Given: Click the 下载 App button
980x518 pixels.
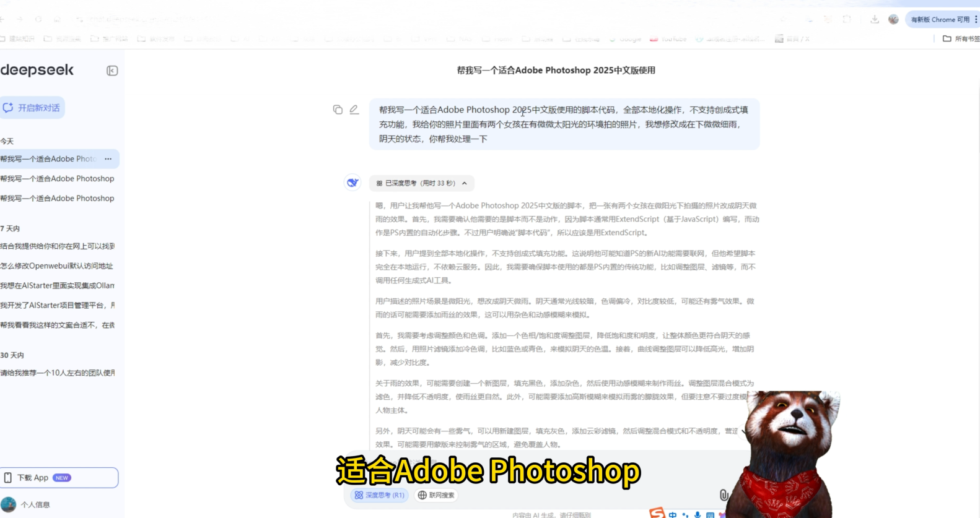Looking at the screenshot, I should [x=59, y=478].
